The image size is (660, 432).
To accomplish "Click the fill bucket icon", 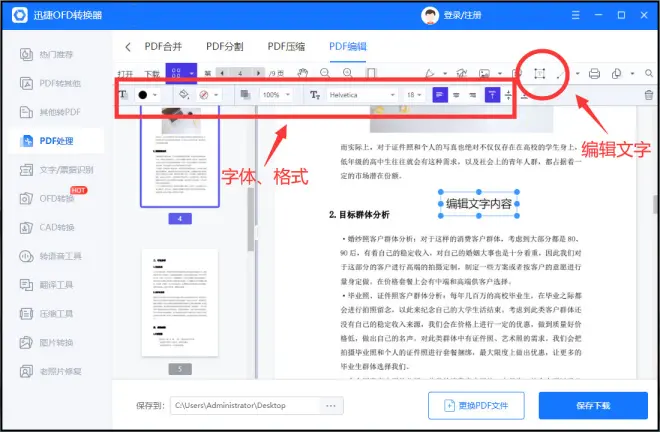I will [184, 94].
